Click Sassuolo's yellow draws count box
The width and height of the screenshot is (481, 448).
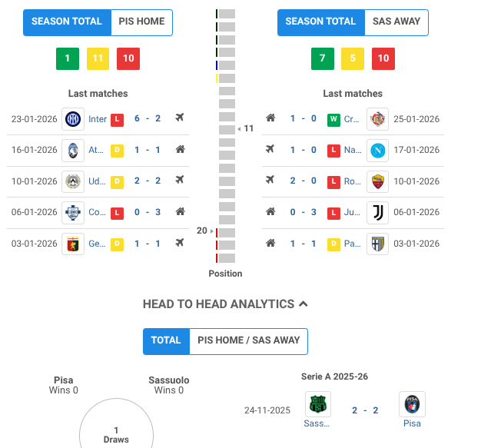pyautogui.click(x=353, y=58)
